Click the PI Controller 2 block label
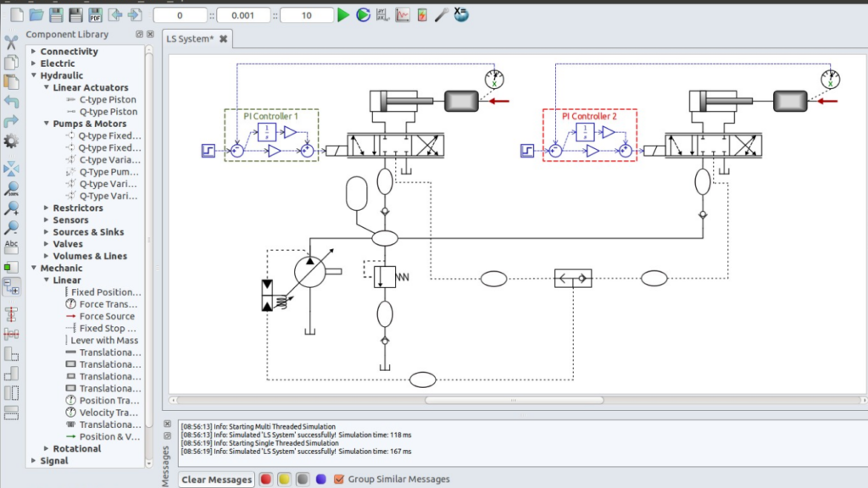 [x=589, y=116]
